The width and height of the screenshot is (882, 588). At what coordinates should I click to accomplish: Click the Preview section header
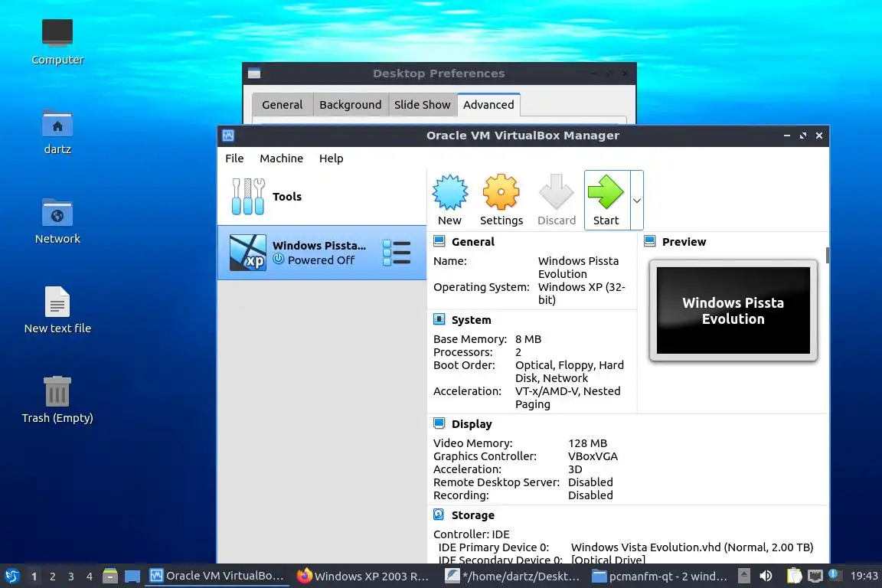pos(684,242)
